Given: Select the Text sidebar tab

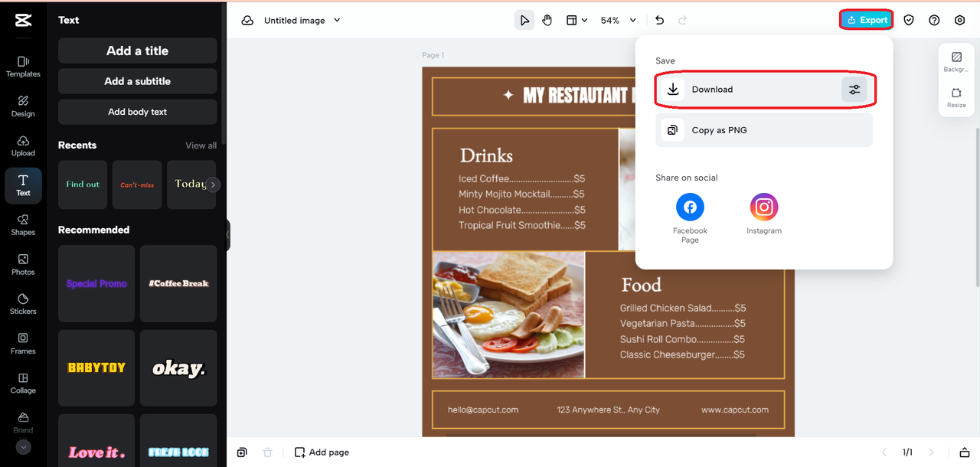Looking at the screenshot, I should [23, 186].
